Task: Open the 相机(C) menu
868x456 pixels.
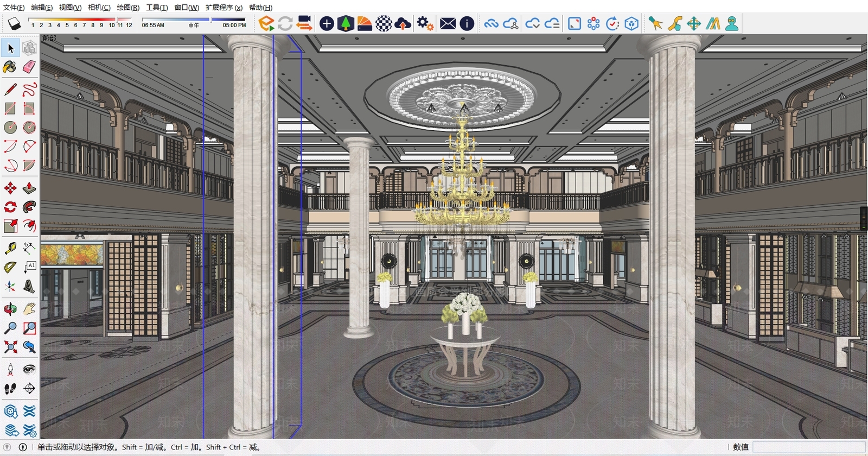Action: click(99, 8)
